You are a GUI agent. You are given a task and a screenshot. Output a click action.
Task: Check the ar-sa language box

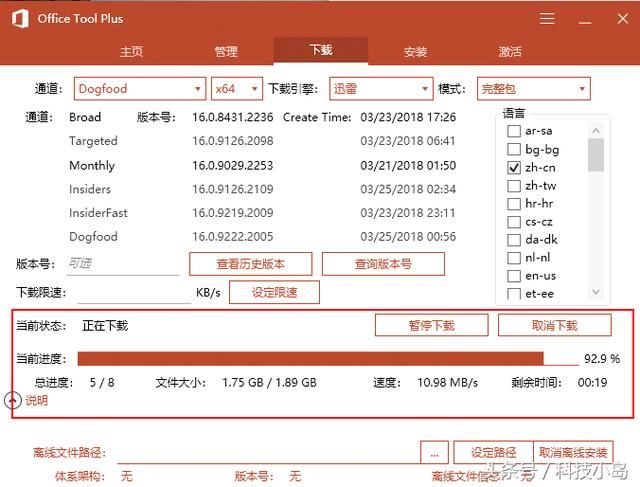pos(513,131)
